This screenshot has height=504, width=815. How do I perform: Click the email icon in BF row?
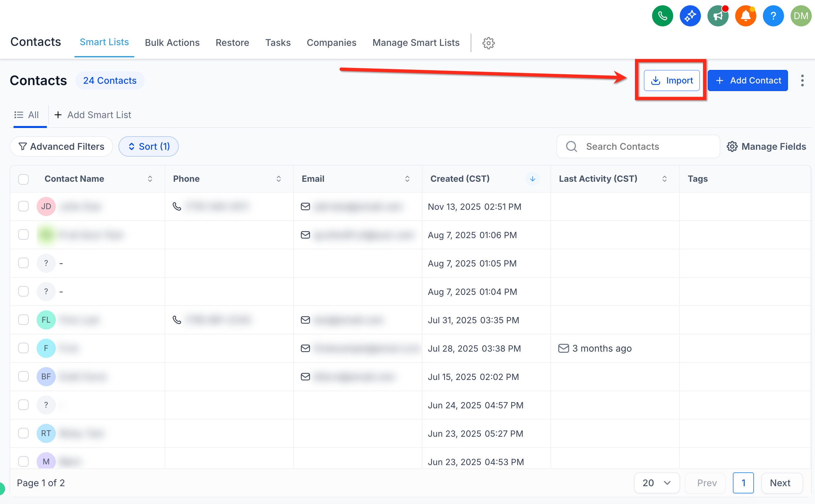[305, 376]
